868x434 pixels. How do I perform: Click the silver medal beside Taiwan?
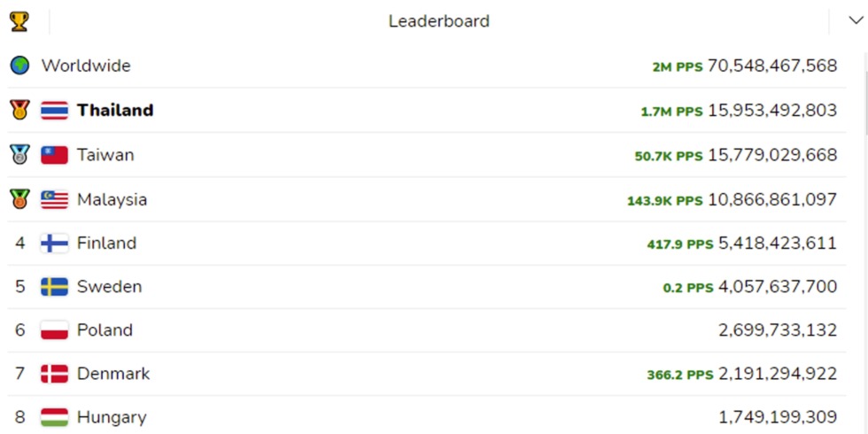click(19, 154)
